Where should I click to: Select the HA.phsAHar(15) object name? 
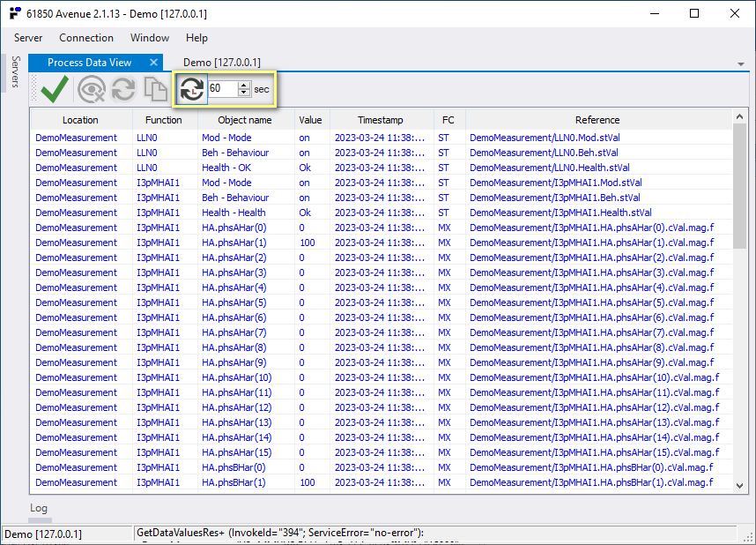(x=237, y=452)
